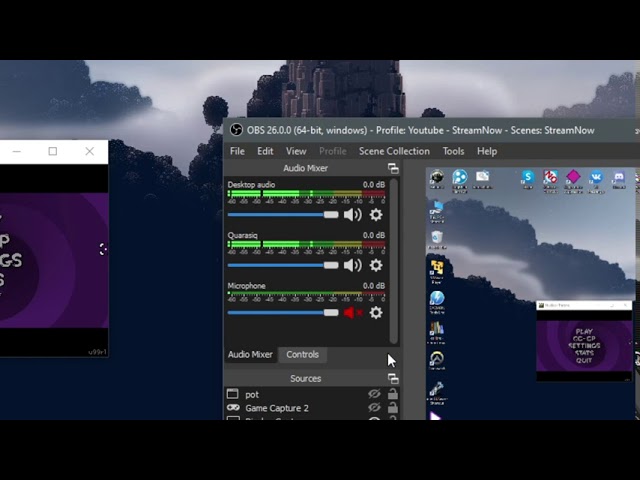Viewport: 640px width, 480px height.
Task: Switch to the Controls tab
Action: pyautogui.click(x=302, y=354)
